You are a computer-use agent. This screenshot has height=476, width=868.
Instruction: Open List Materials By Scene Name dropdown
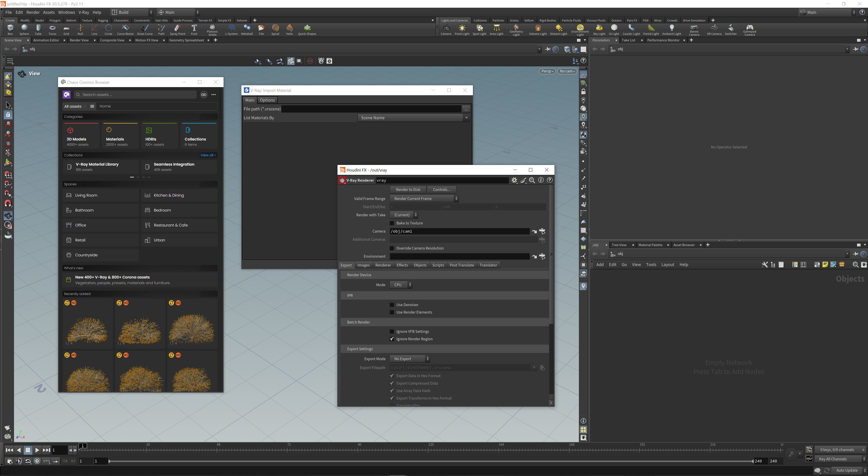click(x=413, y=118)
